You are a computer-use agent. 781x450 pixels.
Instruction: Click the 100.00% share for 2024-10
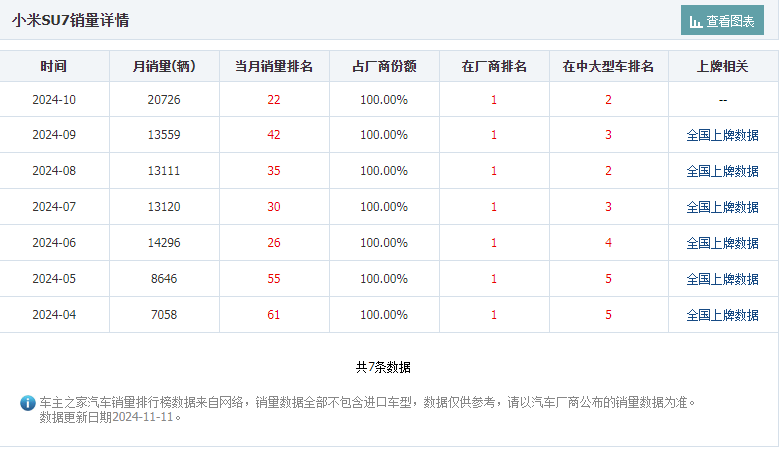[384, 100]
